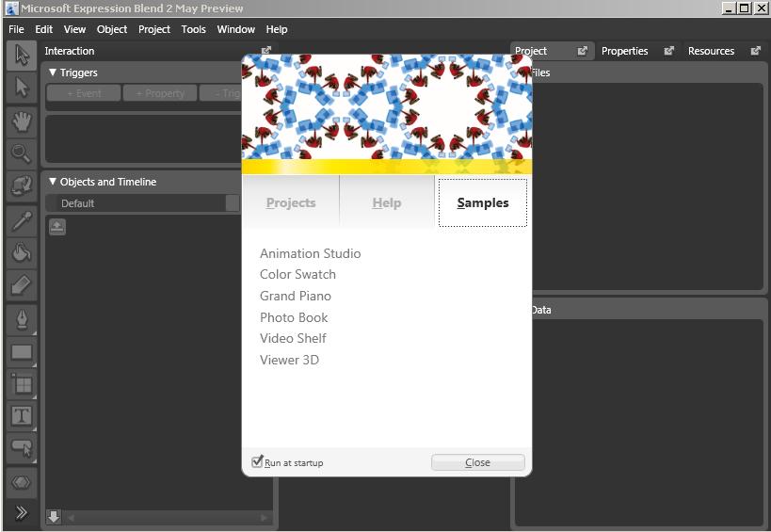
Task: Open the Tools menu
Action: point(194,29)
